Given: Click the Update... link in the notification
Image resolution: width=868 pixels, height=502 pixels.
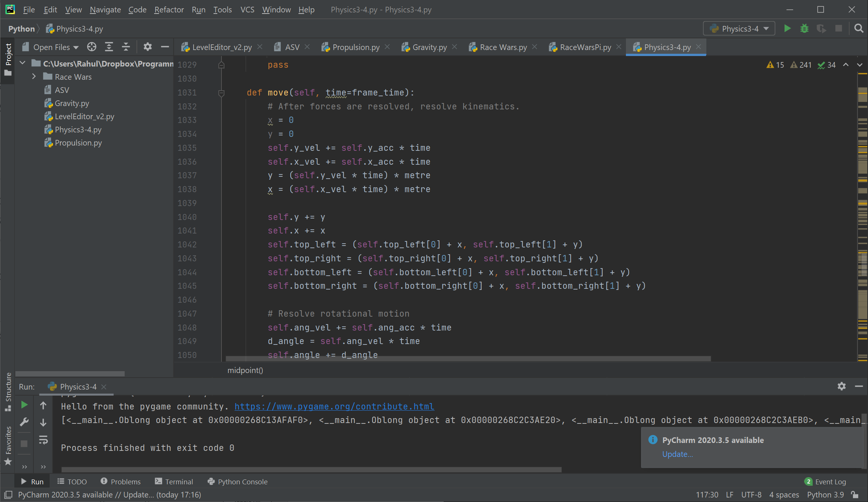Looking at the screenshot, I should coord(677,454).
